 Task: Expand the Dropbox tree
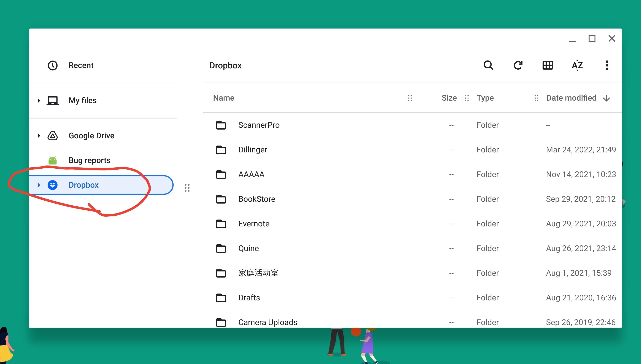[x=39, y=185]
